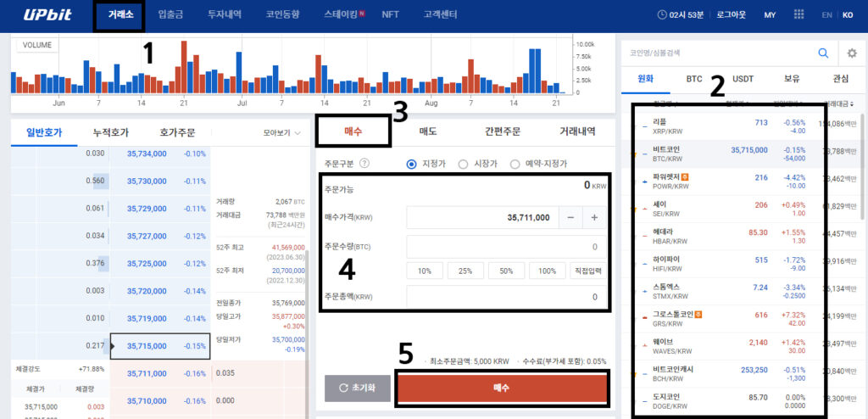Click the VOLUME chart label
Viewport: 868px width, 419px height.
(x=37, y=46)
